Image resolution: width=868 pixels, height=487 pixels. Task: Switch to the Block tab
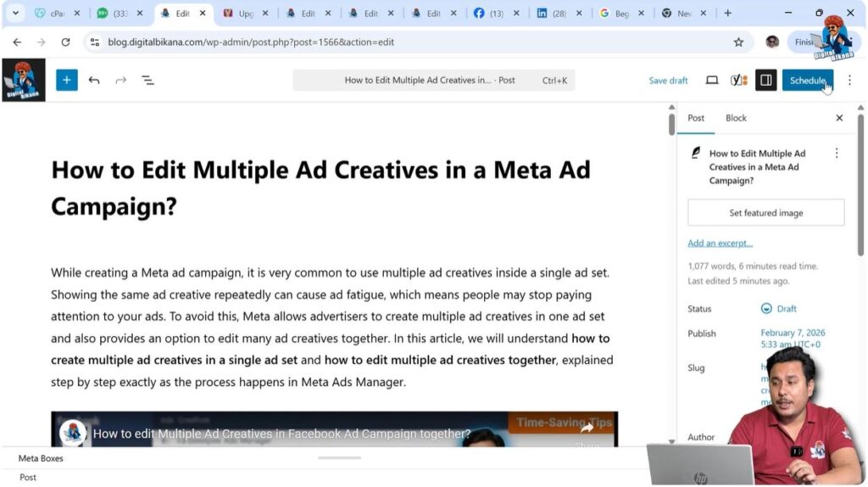(736, 118)
